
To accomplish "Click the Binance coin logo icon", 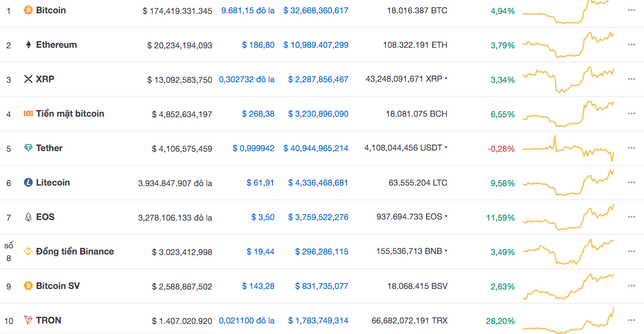I will [28, 251].
